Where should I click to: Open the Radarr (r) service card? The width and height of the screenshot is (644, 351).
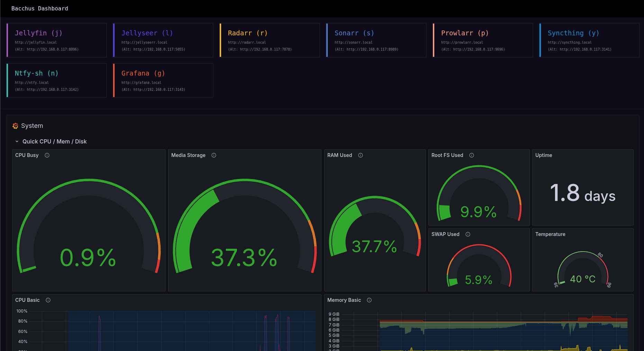(x=270, y=40)
